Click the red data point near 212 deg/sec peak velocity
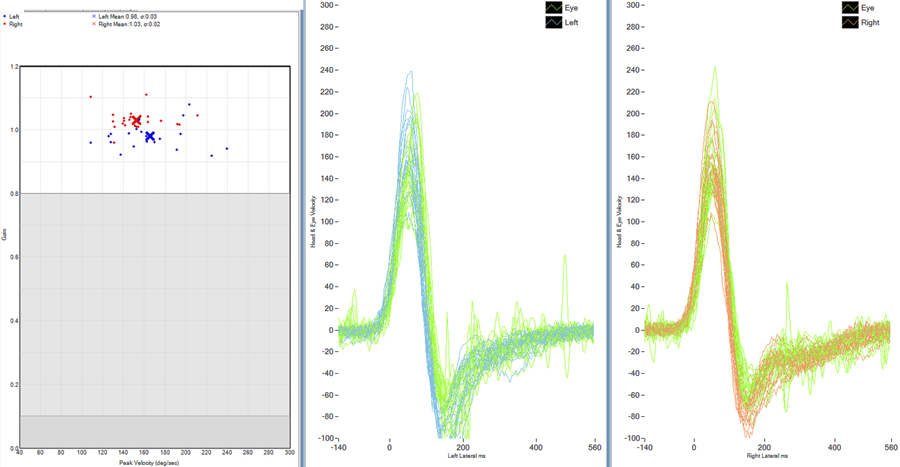Viewport: 900px width, 467px height. 197,115
